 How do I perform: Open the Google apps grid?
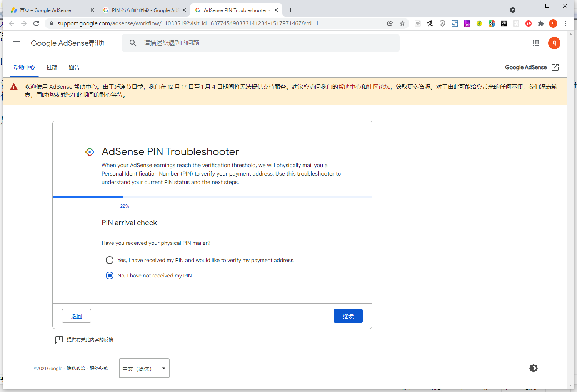pyautogui.click(x=536, y=43)
